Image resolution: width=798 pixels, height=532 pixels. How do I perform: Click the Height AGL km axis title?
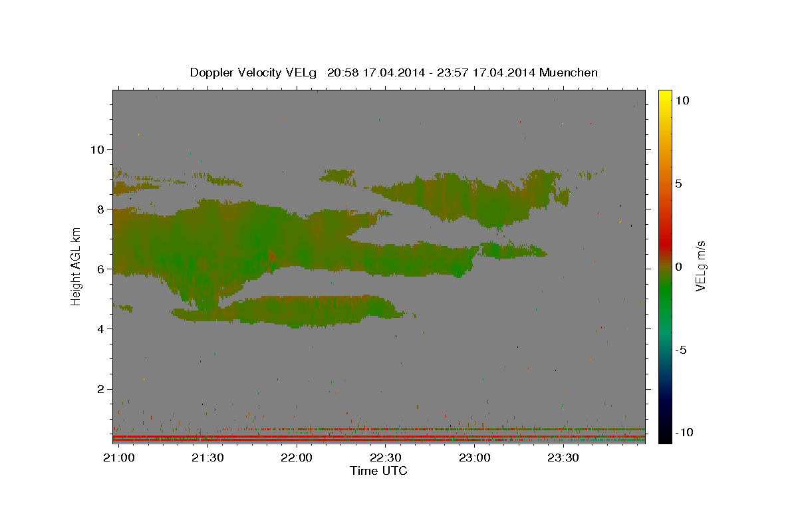point(76,266)
